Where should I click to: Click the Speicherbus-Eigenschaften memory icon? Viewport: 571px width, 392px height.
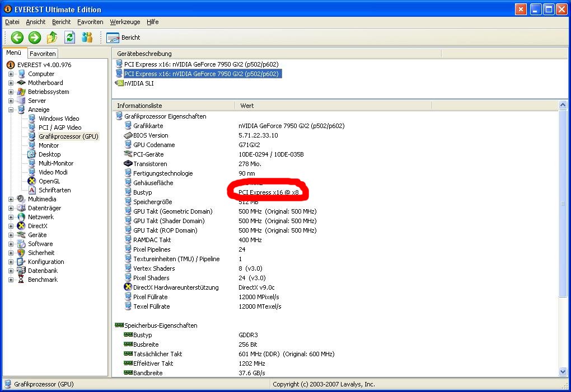(x=119, y=325)
